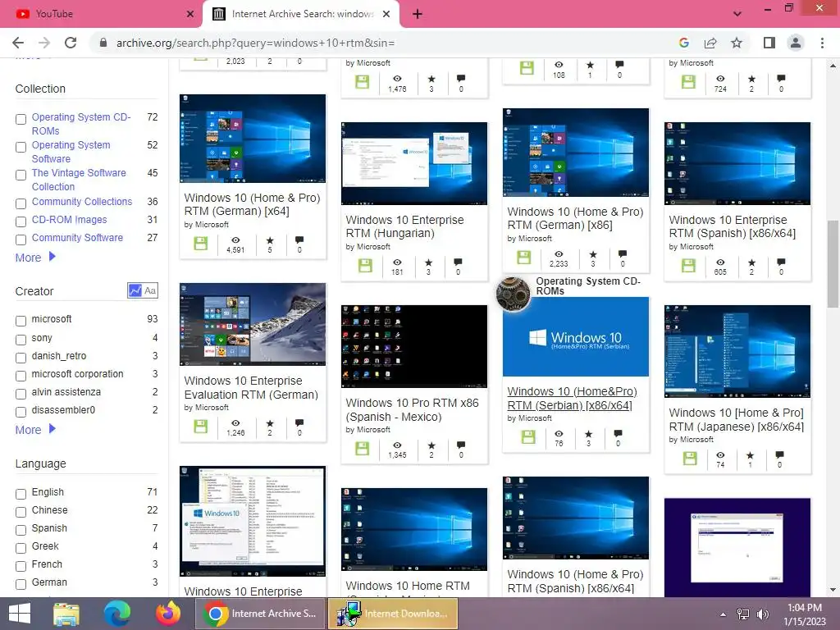Click the tab search chevron
Screen dimensions: 840x630
click(737, 15)
